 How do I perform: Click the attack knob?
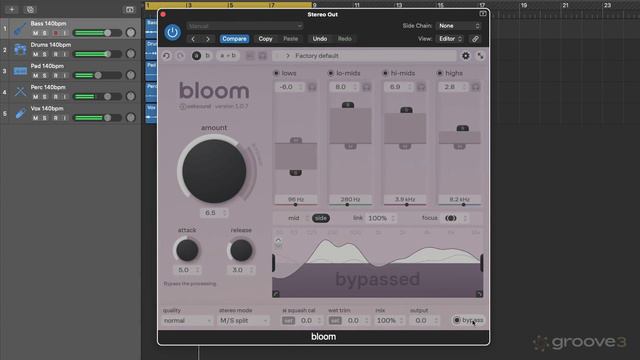187,250
